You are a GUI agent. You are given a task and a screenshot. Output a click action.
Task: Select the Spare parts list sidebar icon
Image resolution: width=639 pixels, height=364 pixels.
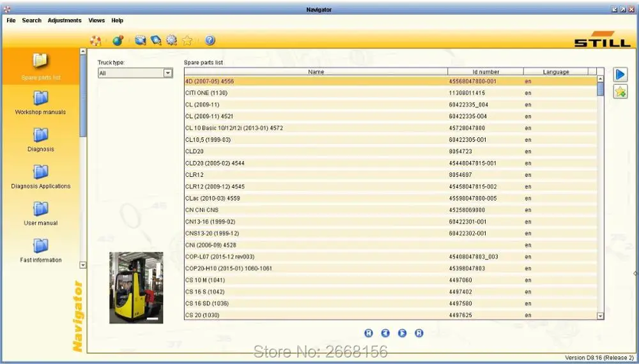coord(40,61)
